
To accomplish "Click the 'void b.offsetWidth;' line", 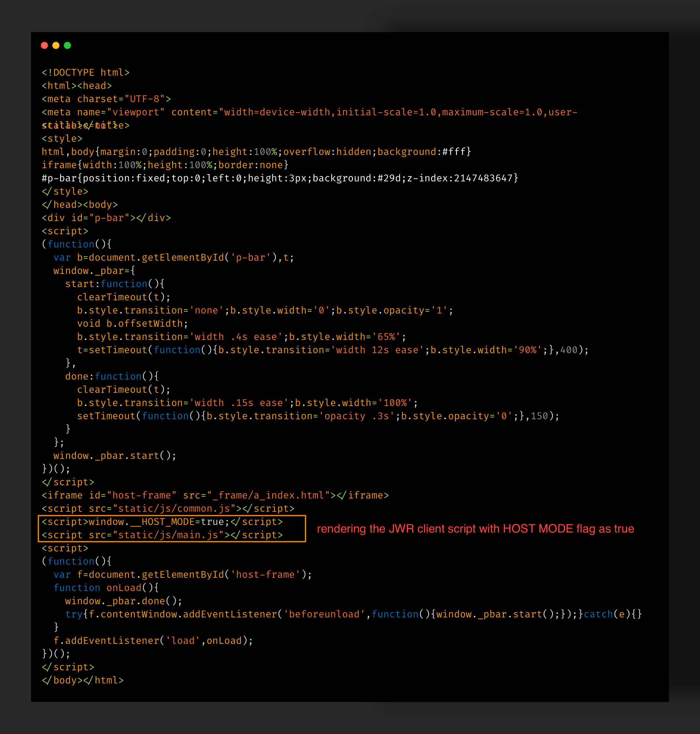I will click(x=132, y=324).
